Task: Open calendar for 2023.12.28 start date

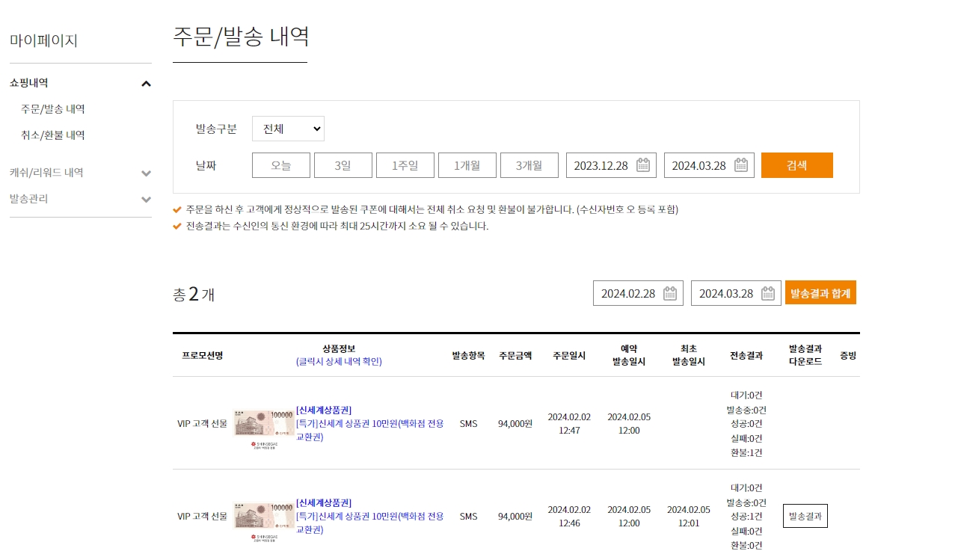Action: coord(642,165)
